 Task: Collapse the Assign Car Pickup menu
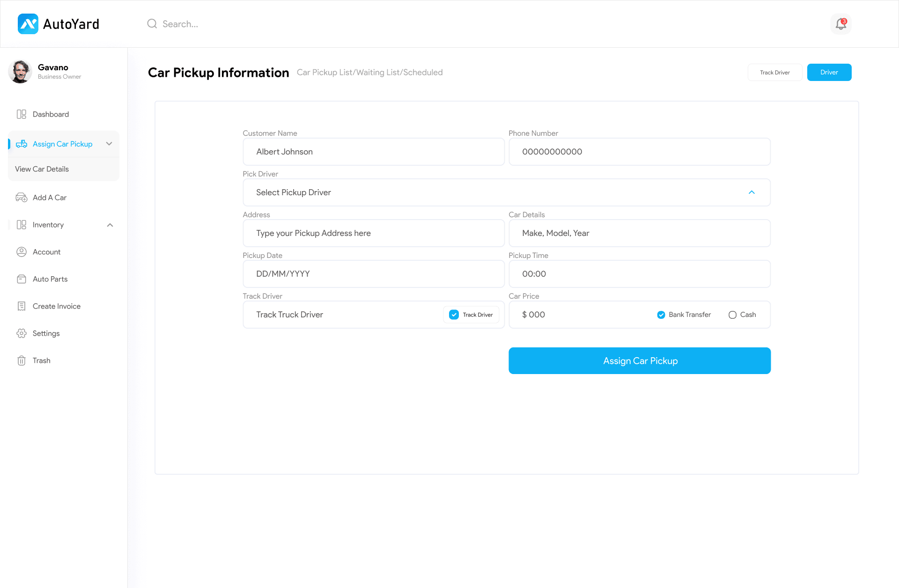(109, 144)
